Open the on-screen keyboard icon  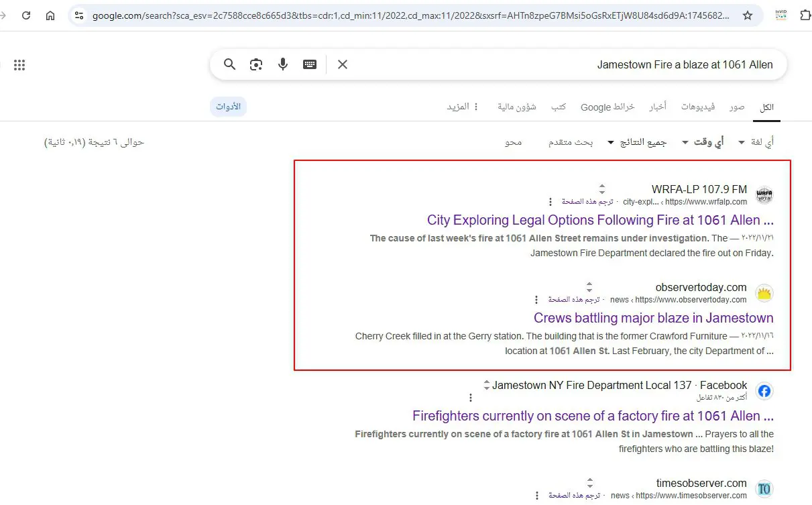pos(310,64)
